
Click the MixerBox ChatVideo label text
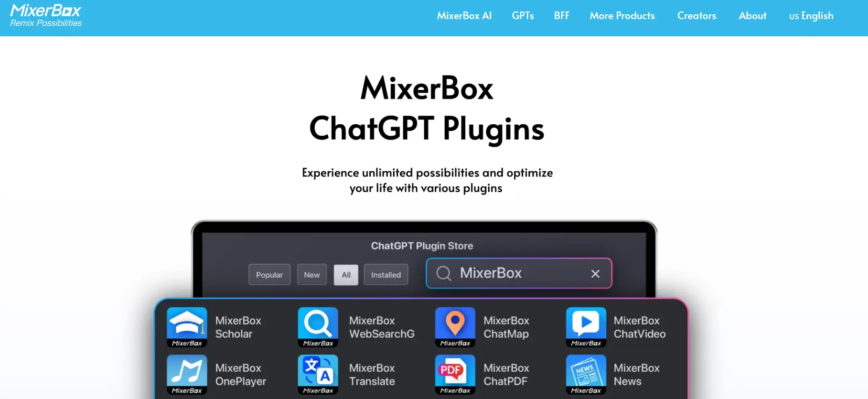click(640, 327)
